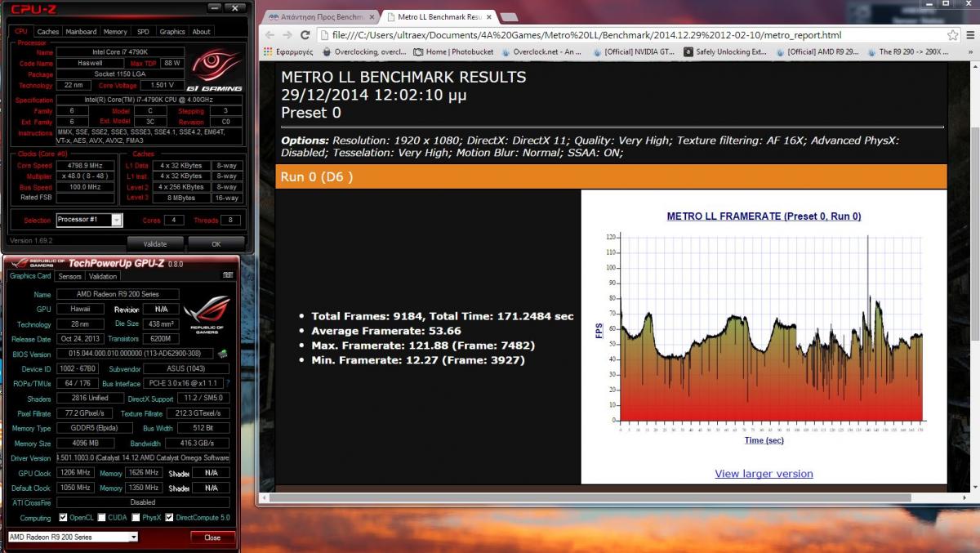Open the [Official] NVIDIA GT bookmark
This screenshot has height=553, width=980.
point(635,51)
